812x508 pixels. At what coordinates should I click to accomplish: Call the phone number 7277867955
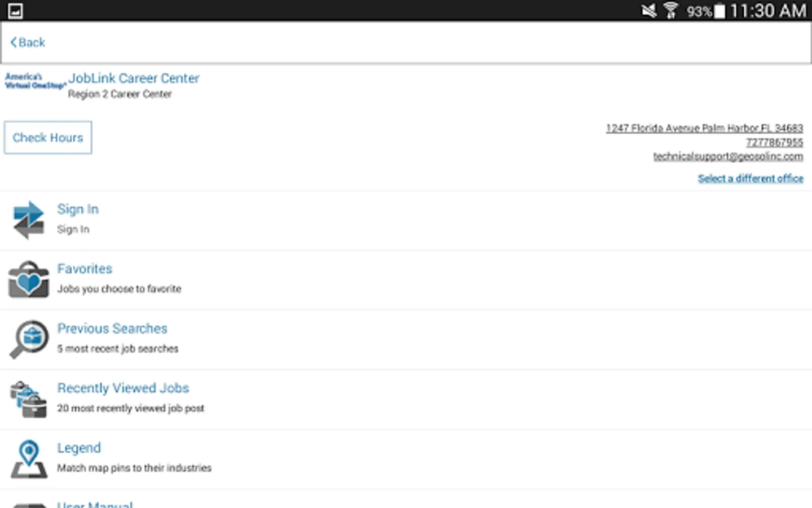click(x=774, y=142)
